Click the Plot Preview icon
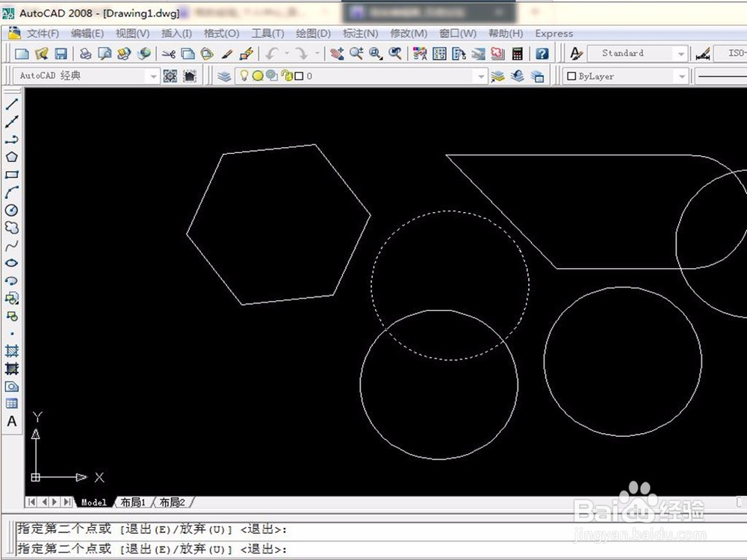This screenshot has width=747, height=560. [x=105, y=53]
